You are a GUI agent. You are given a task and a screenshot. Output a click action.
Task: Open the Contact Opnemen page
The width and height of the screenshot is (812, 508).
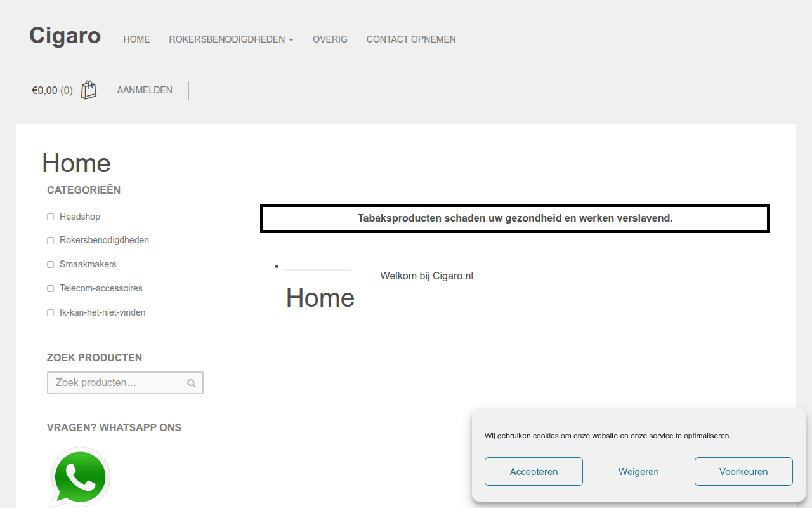coord(411,39)
